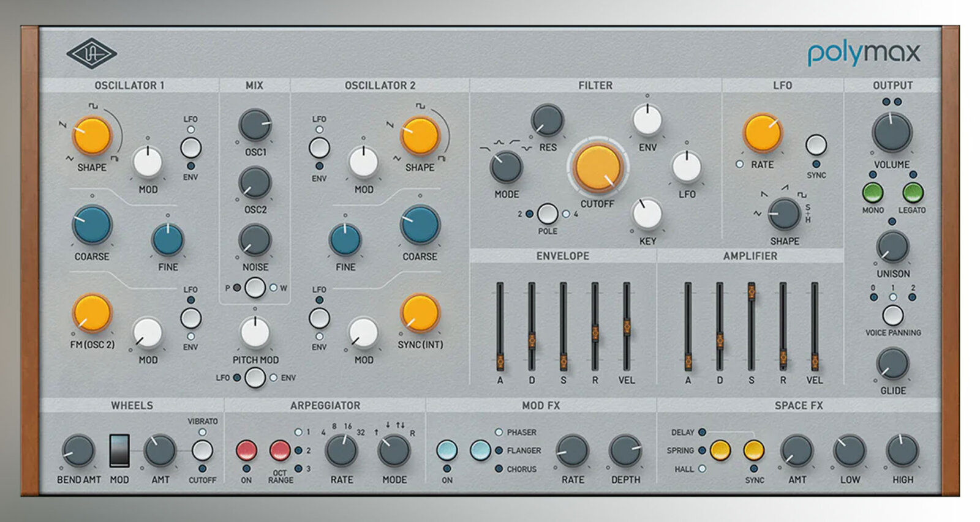Image resolution: width=980 pixels, height=522 pixels.
Task: Click the PITCH MOD knob
Action: pyautogui.click(x=255, y=332)
